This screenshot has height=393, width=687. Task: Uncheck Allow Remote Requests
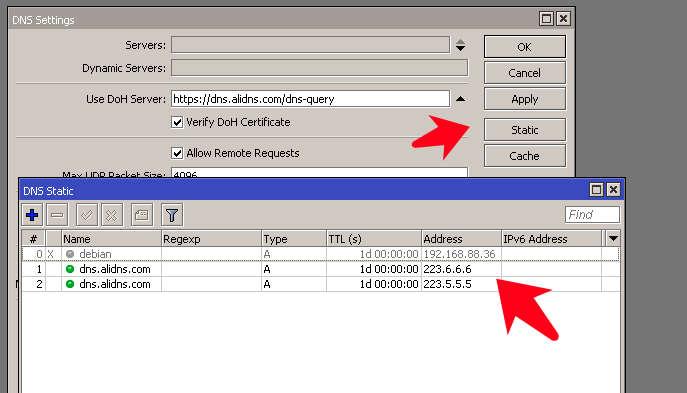point(177,153)
